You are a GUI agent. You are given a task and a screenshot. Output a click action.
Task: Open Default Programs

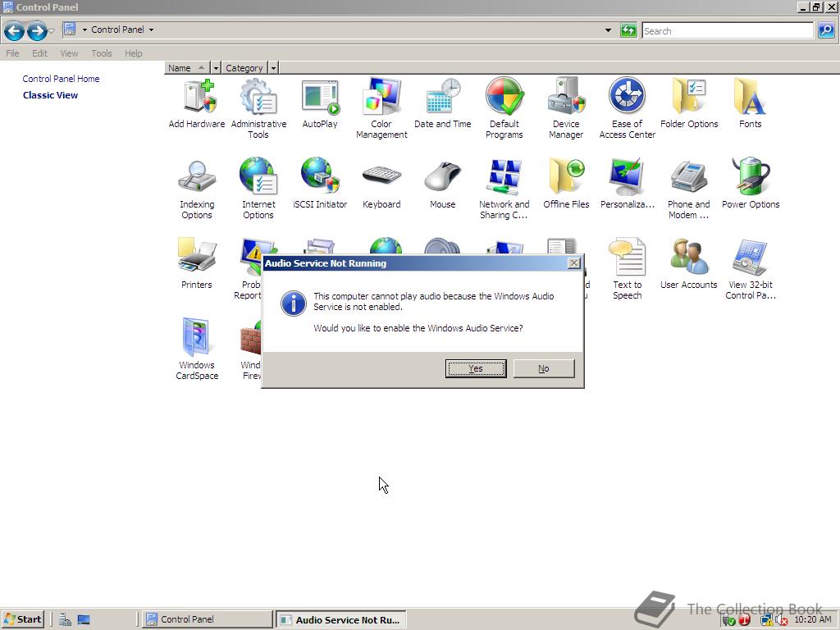[504, 109]
